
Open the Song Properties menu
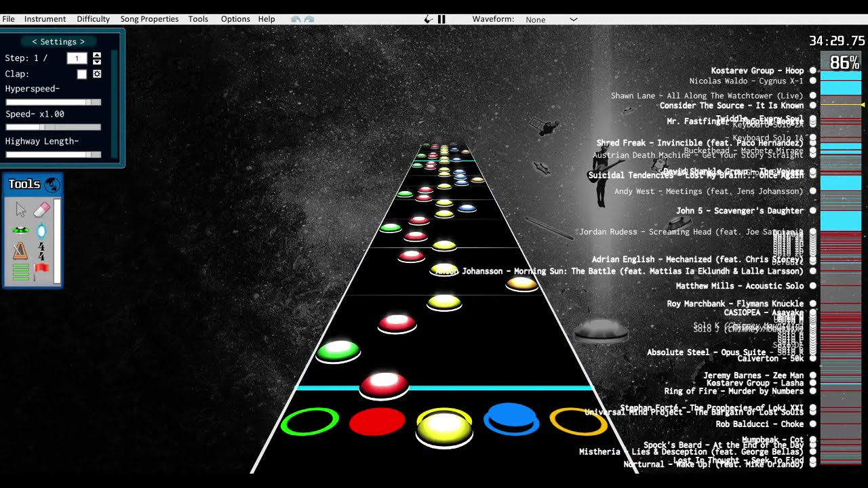click(149, 19)
